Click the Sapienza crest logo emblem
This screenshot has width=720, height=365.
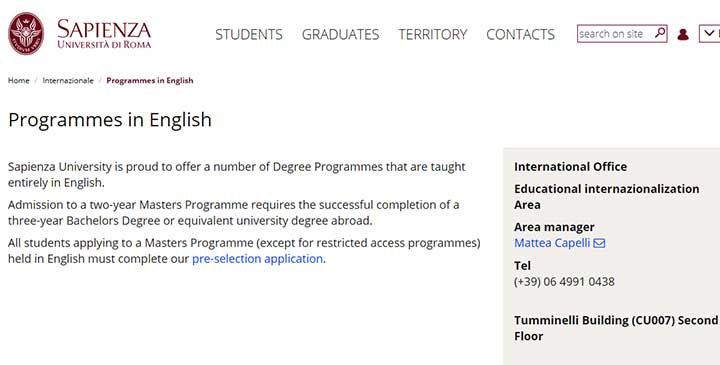pyautogui.click(x=26, y=34)
